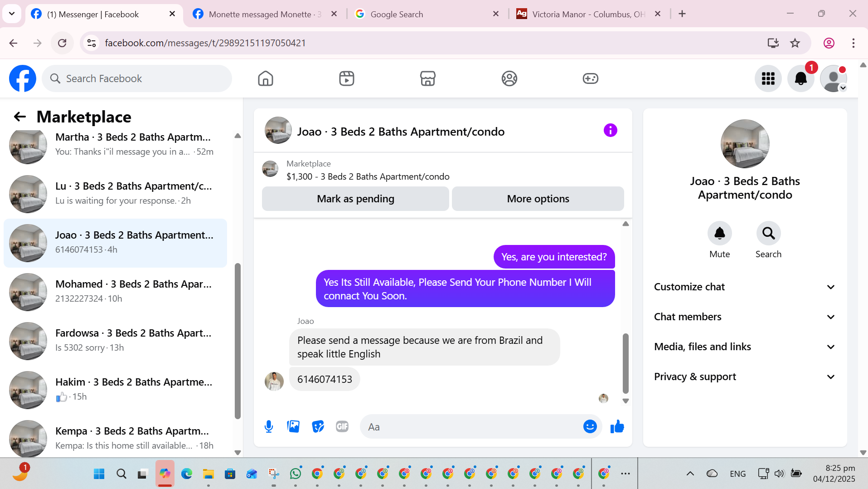This screenshot has width=868, height=489.
Task: Attach a photo with the image icon
Action: coord(293,426)
